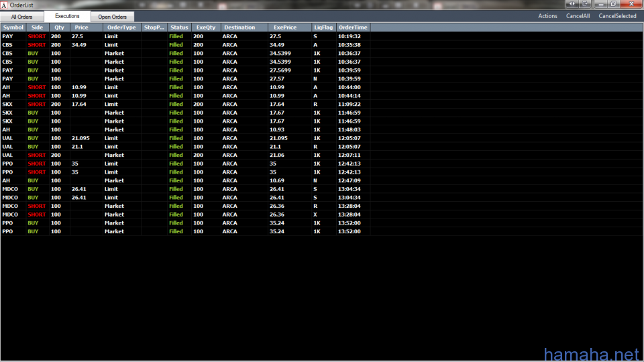Click the Price column header
Screen dimensions: 644x362
(x=81, y=27)
